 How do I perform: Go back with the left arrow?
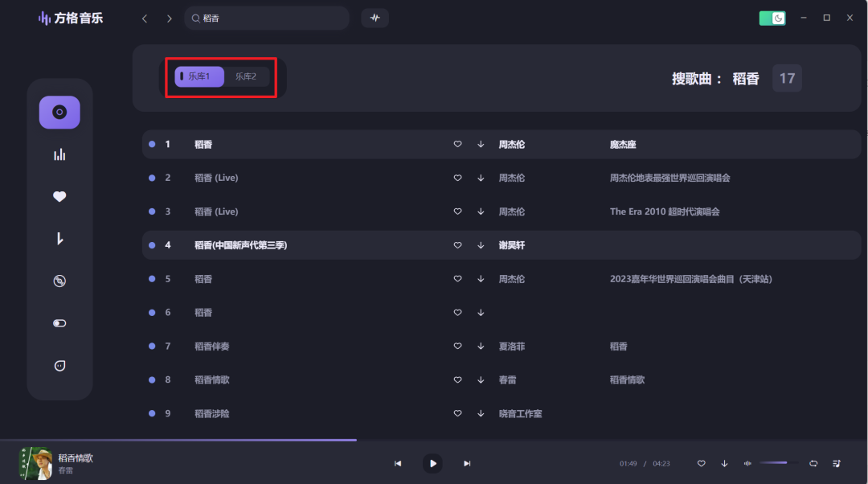coord(145,18)
